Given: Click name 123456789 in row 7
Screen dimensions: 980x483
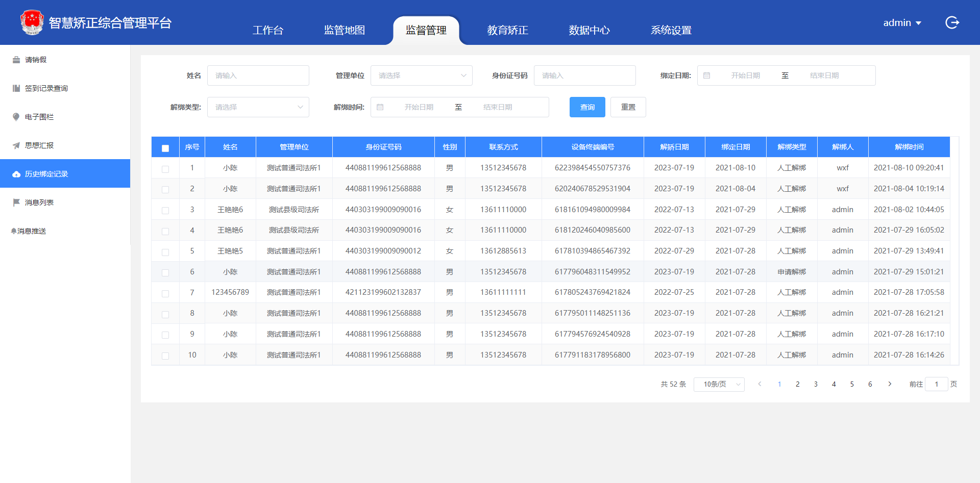Looking at the screenshot, I should pos(230,292).
